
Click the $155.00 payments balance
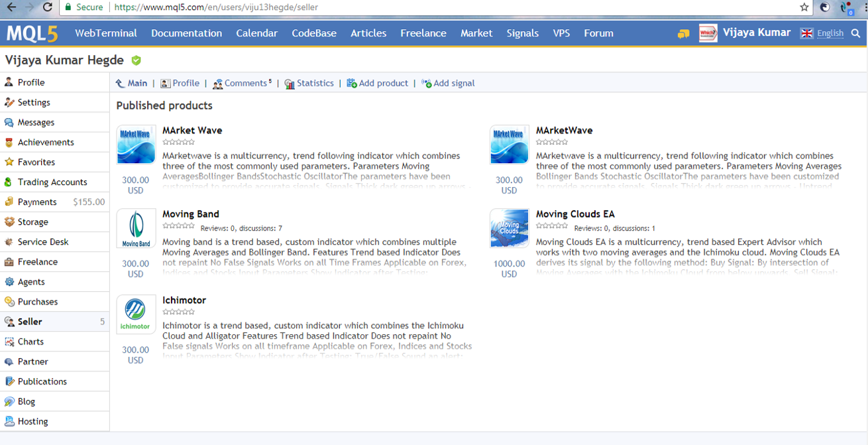pyautogui.click(x=89, y=202)
